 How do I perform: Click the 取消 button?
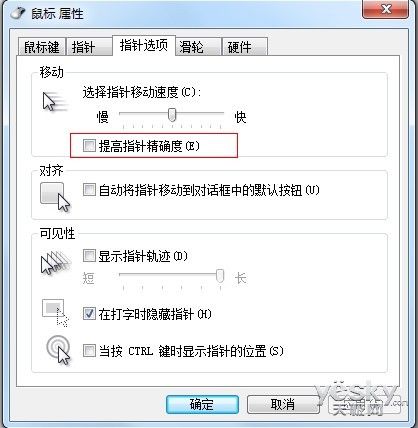[283, 404]
